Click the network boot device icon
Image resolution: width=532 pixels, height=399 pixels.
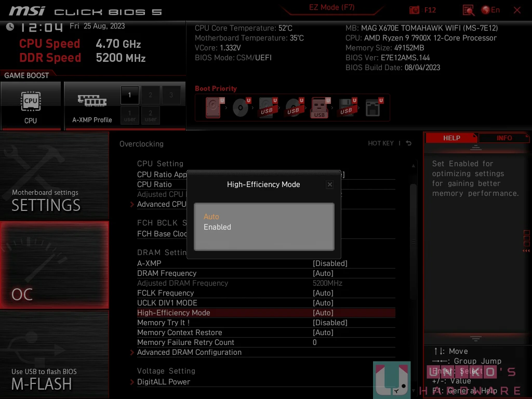pos(374,108)
